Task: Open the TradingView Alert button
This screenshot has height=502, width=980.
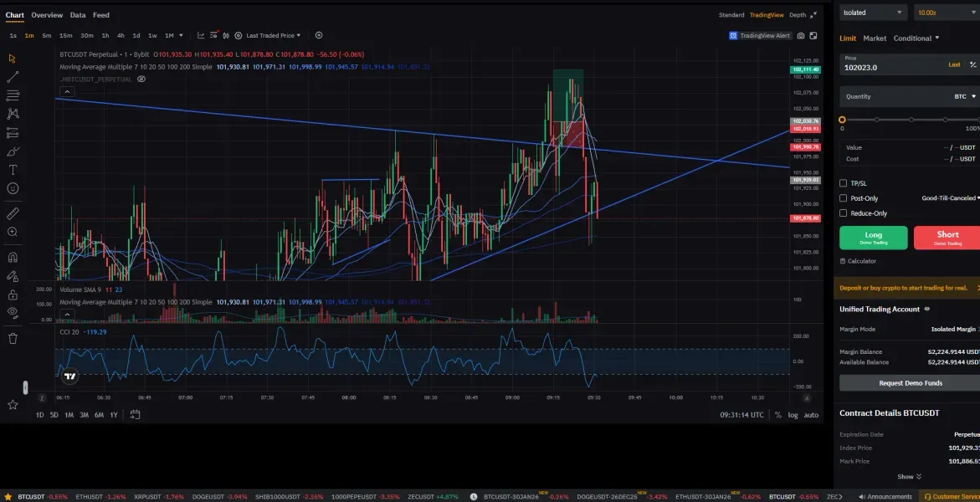Action: [x=760, y=36]
